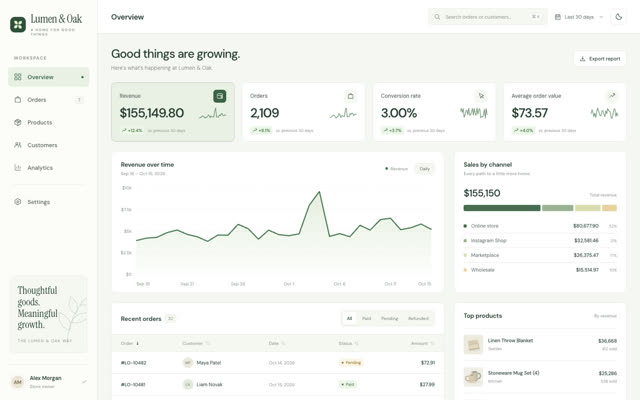Select the Revenue stat card
Viewport: 640px width, 400px height.
point(173,112)
